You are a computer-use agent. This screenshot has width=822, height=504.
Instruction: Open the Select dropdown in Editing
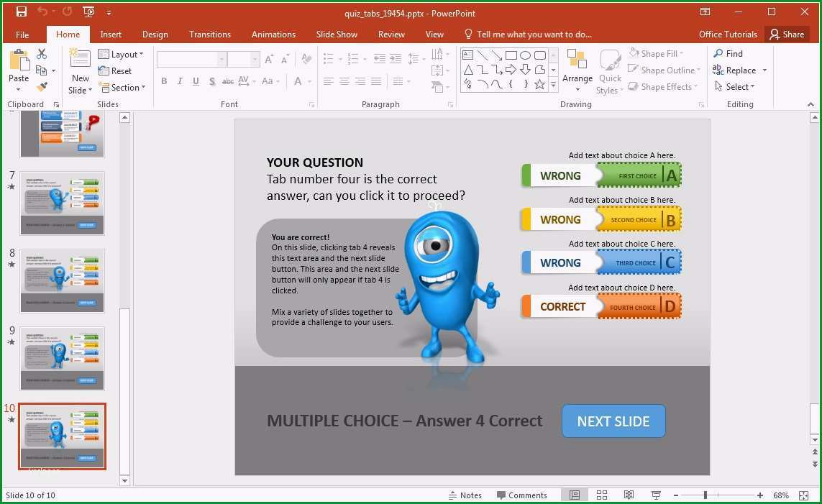tap(735, 87)
